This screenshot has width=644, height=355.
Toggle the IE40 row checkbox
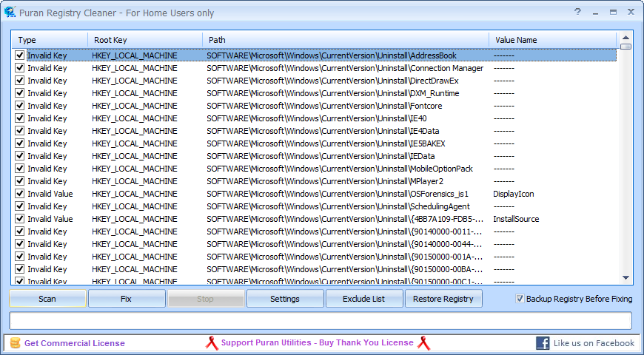coord(19,118)
